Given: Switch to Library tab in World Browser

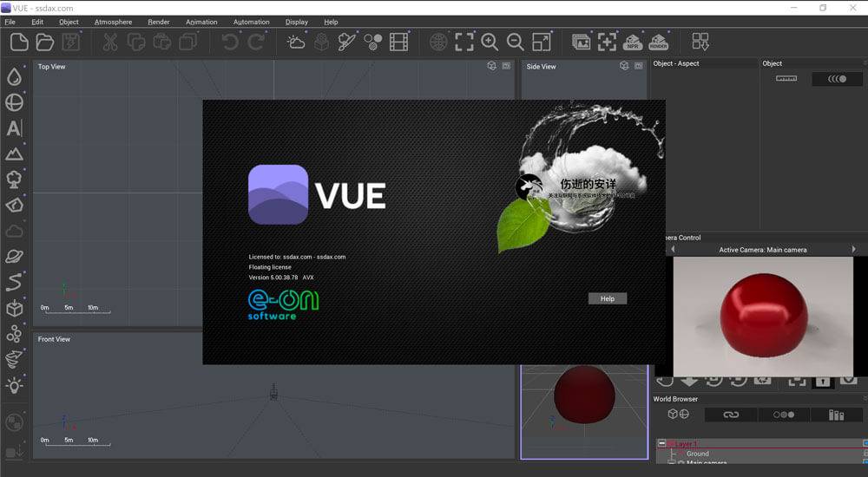Looking at the screenshot, I should [x=836, y=415].
